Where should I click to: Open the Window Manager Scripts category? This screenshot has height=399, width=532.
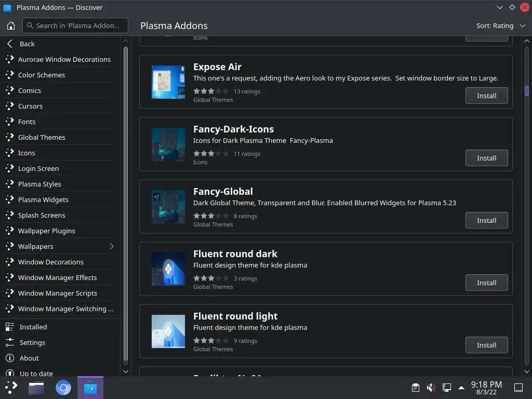click(60, 294)
